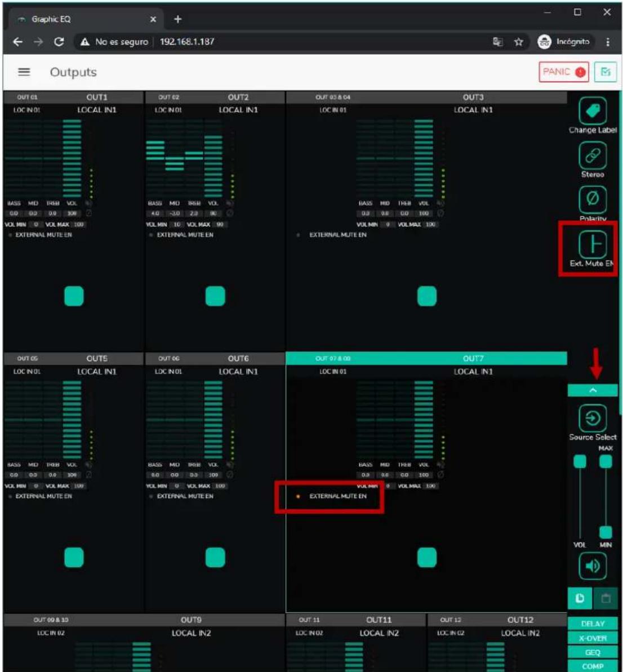Click the MIN volume slider handle
The height and width of the screenshot is (672, 623).
[x=606, y=532]
